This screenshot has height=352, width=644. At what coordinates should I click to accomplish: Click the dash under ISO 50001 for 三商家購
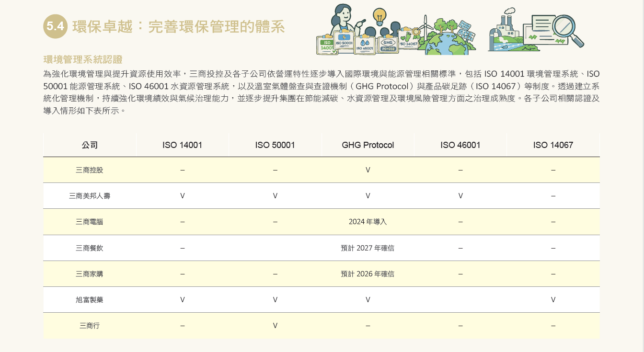[x=275, y=274]
